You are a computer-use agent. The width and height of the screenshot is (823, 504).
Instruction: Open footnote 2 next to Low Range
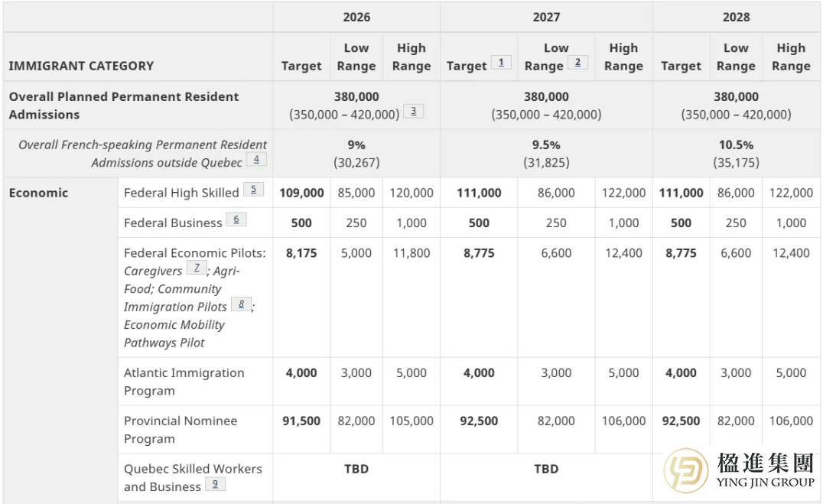click(x=577, y=63)
